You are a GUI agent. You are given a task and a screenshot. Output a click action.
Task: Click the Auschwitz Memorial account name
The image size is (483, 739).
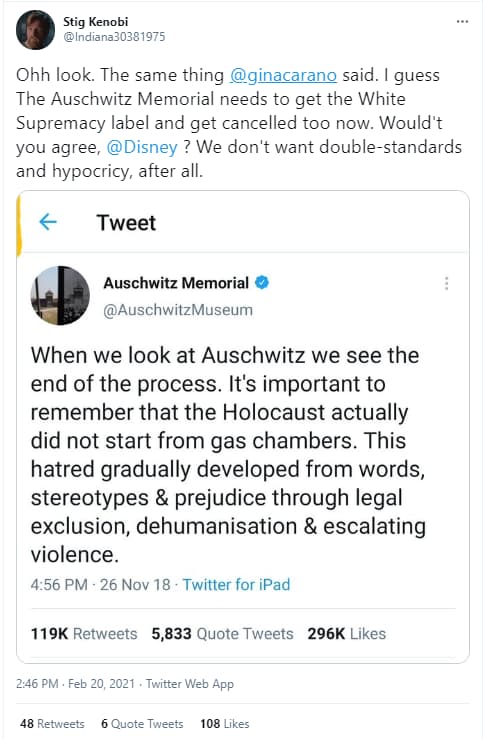click(x=176, y=283)
